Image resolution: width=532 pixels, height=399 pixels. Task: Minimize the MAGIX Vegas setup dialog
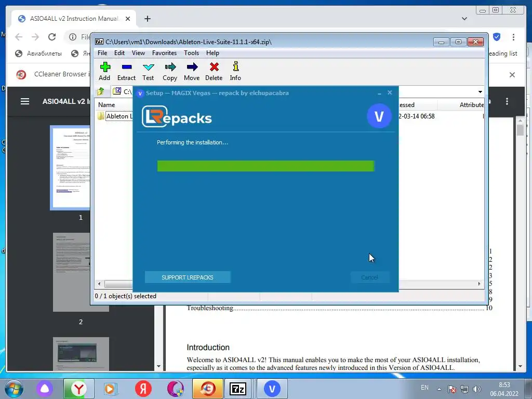point(379,93)
